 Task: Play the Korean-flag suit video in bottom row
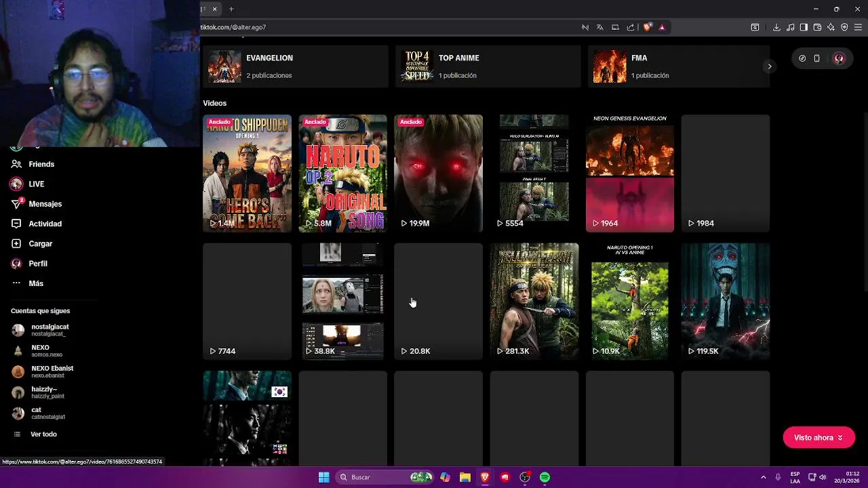tap(247, 418)
